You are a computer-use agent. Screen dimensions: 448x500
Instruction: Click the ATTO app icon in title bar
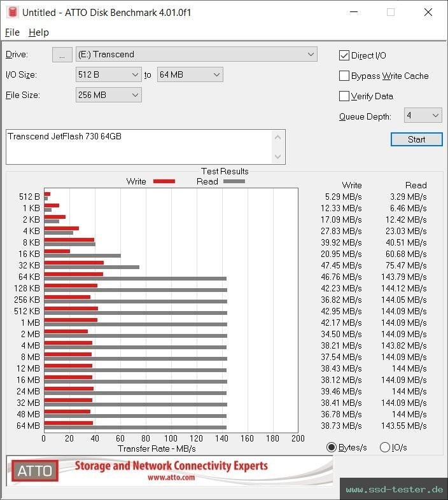13,12
